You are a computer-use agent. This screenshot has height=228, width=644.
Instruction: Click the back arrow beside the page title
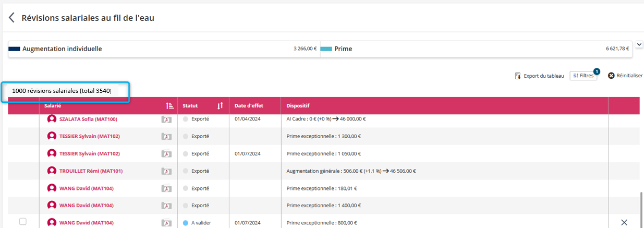[x=11, y=18]
